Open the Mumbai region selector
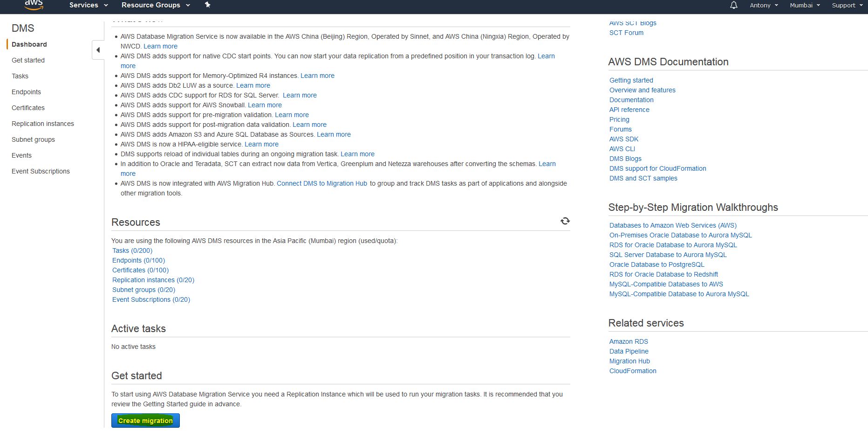This screenshot has width=868, height=431. pos(805,5)
